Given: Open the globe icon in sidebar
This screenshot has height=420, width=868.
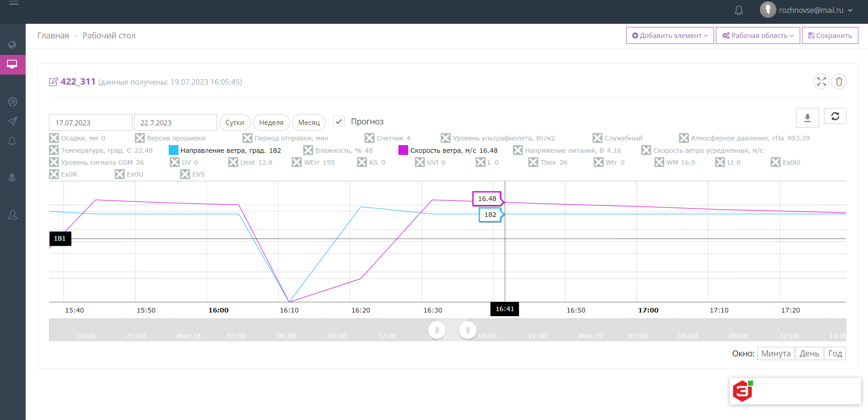Looking at the screenshot, I should coord(12,45).
